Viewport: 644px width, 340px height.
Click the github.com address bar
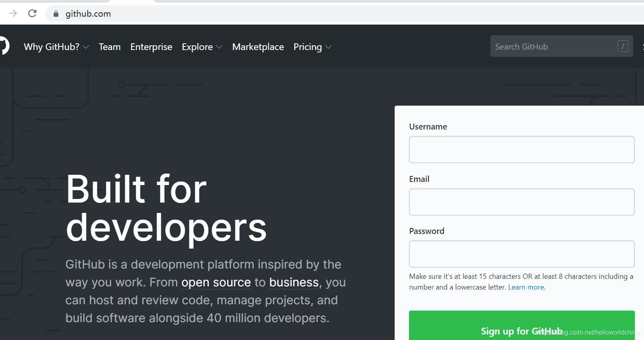tap(345, 14)
